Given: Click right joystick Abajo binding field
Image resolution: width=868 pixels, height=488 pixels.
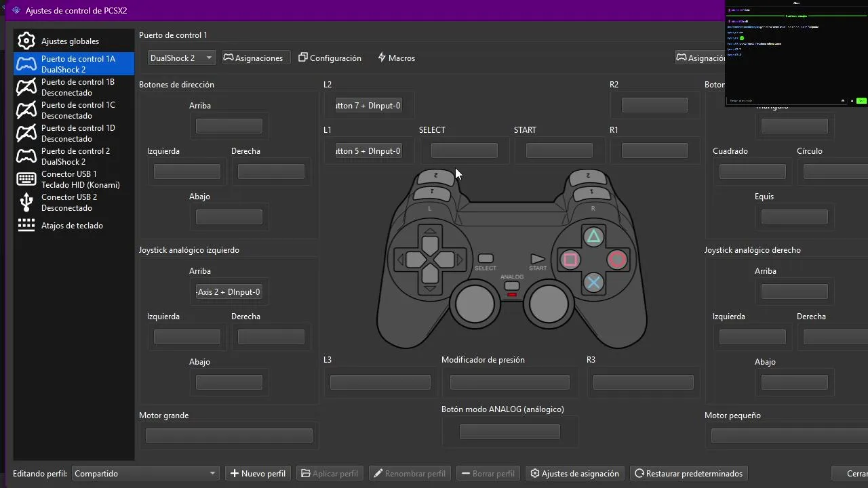Looking at the screenshot, I should point(794,382).
